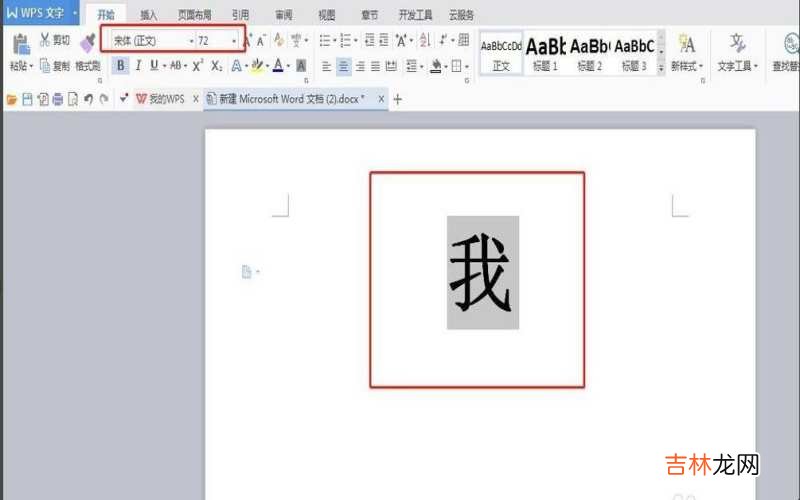The height and width of the screenshot is (500, 800).
Task: Toggle Italic formatting button
Action: (x=138, y=66)
